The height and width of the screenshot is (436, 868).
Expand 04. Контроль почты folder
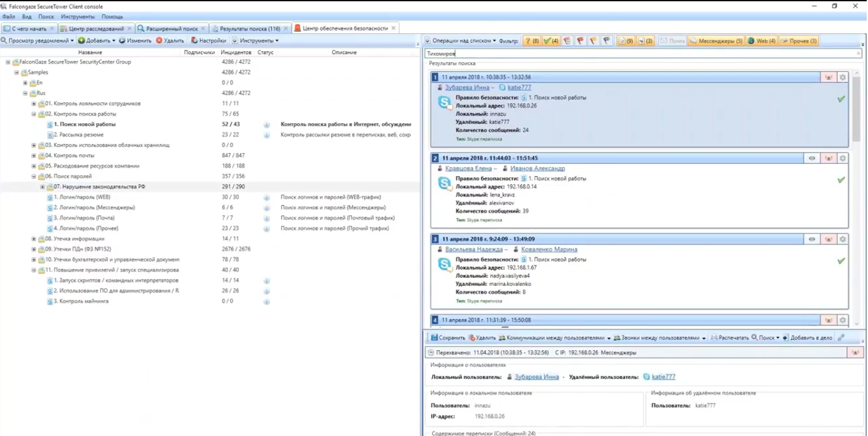[x=34, y=156]
